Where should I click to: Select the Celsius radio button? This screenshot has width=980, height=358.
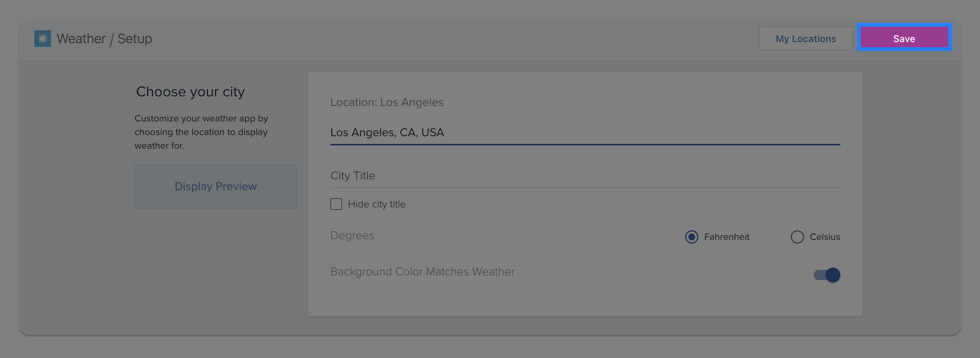[797, 237]
